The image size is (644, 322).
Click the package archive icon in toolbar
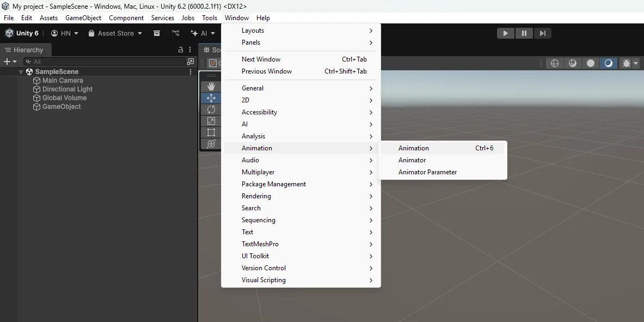157,33
